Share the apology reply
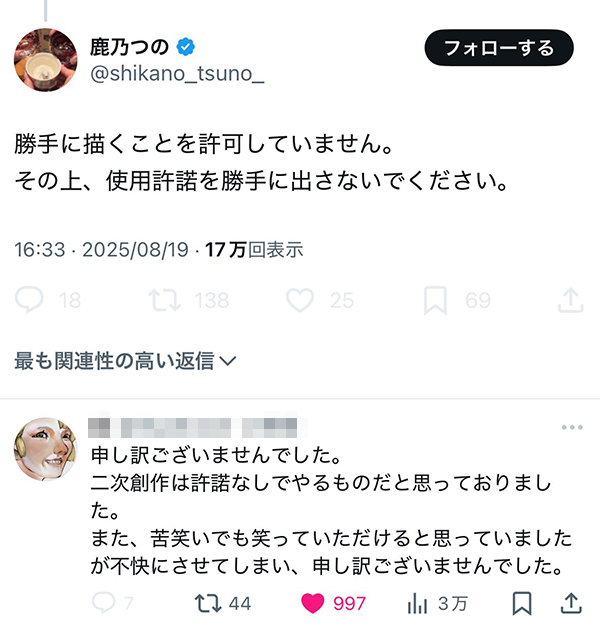This screenshot has height=635, width=600. (x=570, y=603)
